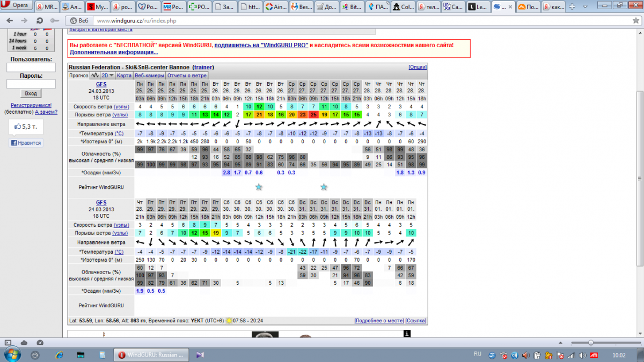
Task: Open the closed tabs dropdown arrow
Action: [584, 8]
